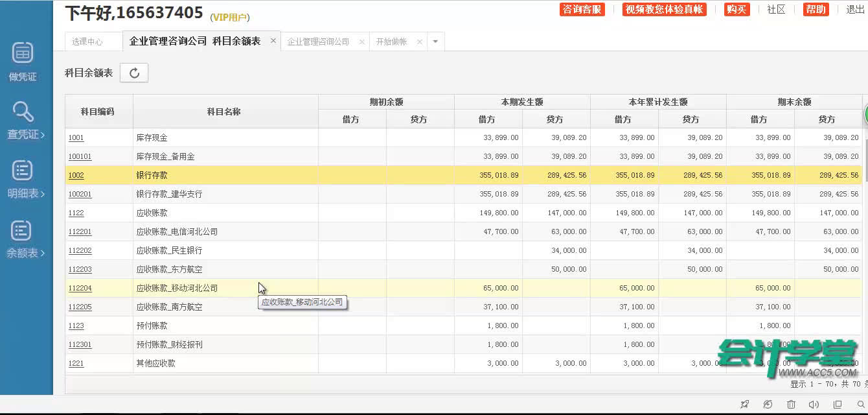The image size is (868, 415).
Task: Open account code 1001 link
Action: click(76, 137)
